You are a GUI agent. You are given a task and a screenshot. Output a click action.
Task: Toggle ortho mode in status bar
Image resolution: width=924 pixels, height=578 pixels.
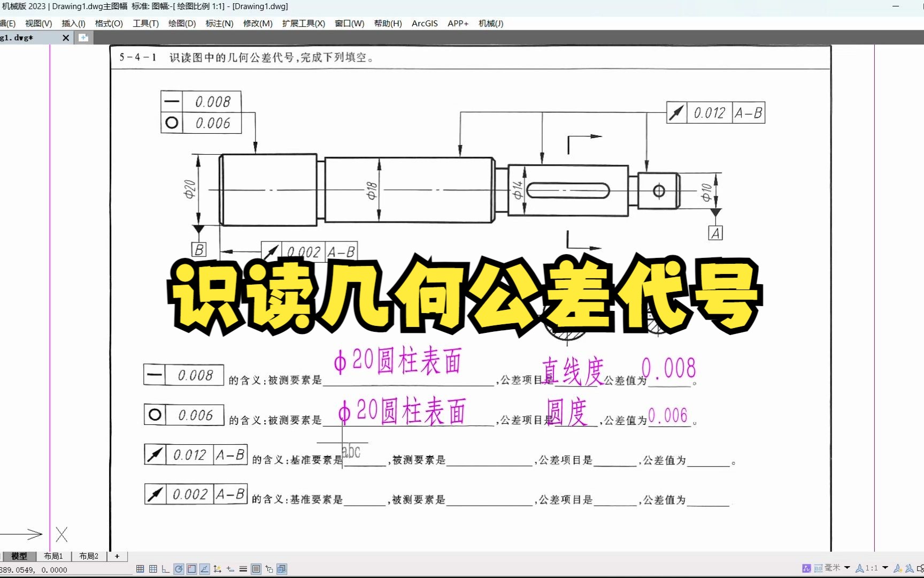click(166, 569)
